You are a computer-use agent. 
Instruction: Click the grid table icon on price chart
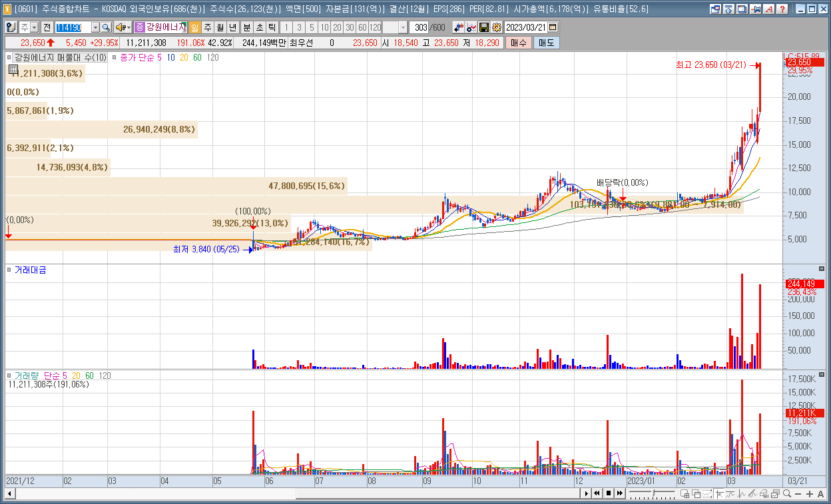point(13,69)
